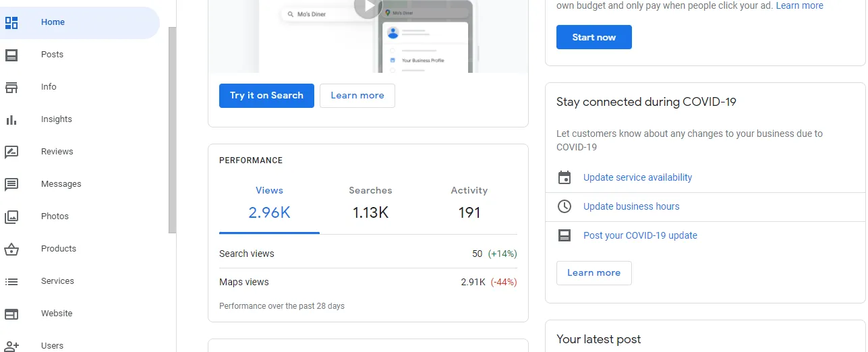
Task: Click the Products basket icon
Action: point(11,249)
